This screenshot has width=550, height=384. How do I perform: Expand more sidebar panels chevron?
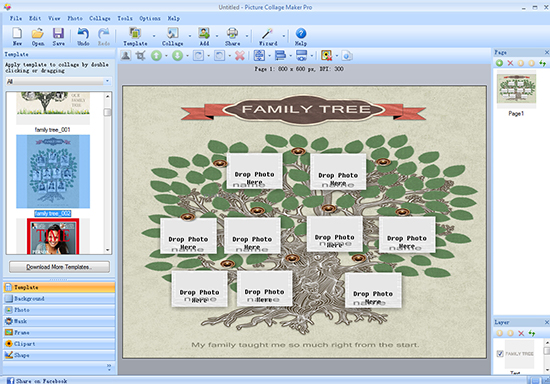point(109,367)
